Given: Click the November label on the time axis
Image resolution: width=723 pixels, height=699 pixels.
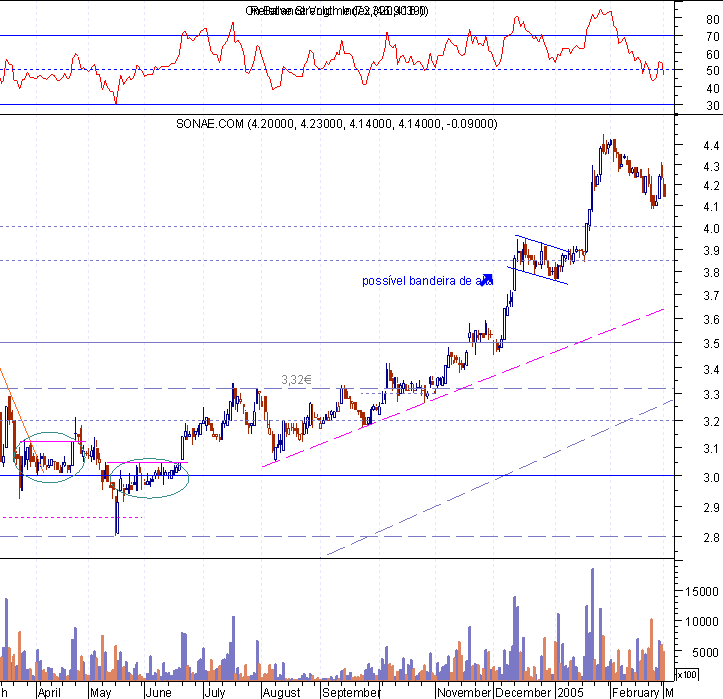Looking at the screenshot, I should click(464, 693).
